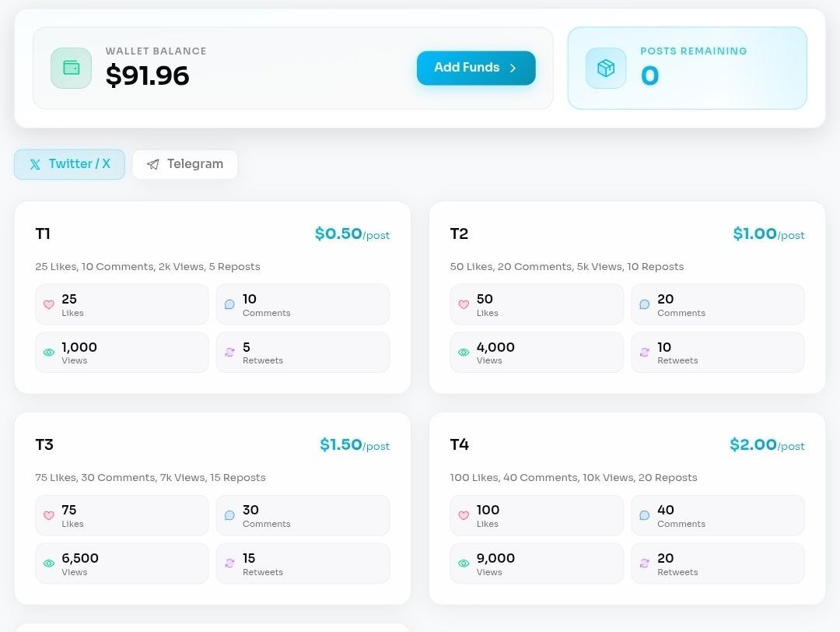Click the POSTS REMAINING label

(694, 51)
